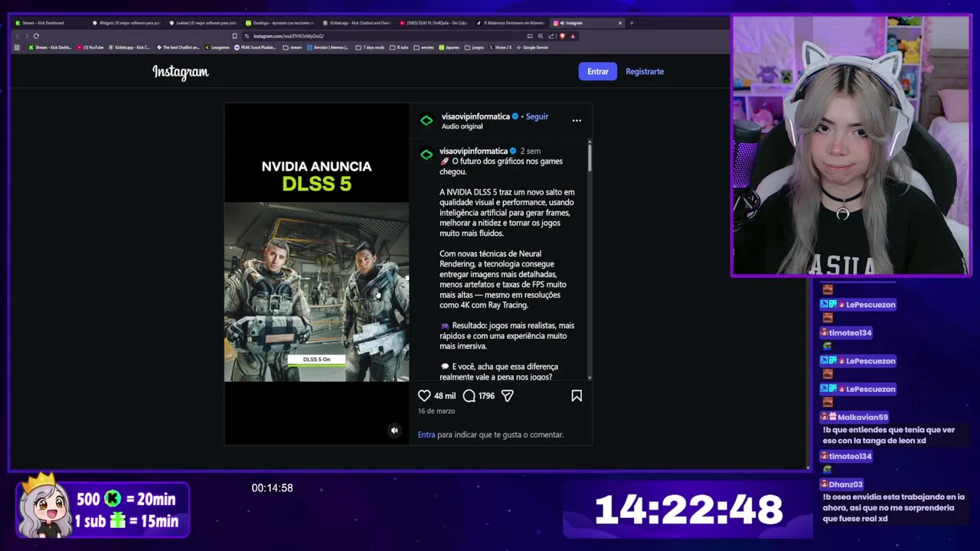Open the Brave shields lion icon
Image resolution: width=980 pixels, height=551 pixels.
click(x=563, y=36)
